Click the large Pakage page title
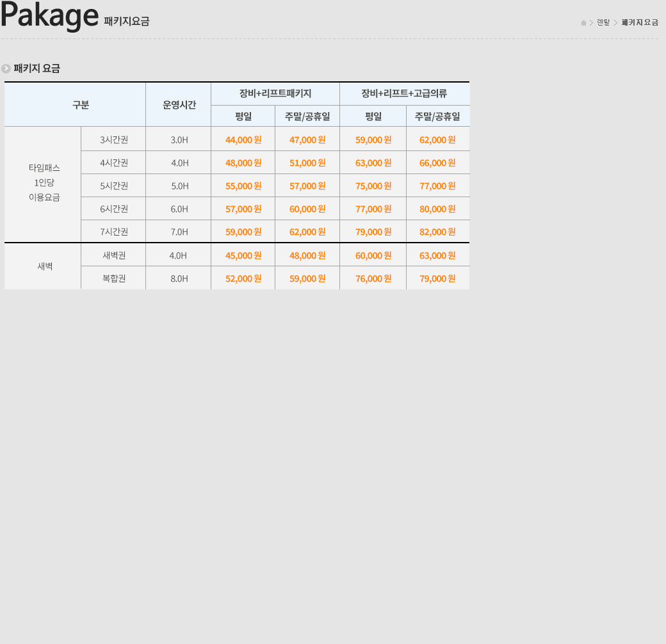This screenshot has width=666, height=644. (49, 16)
